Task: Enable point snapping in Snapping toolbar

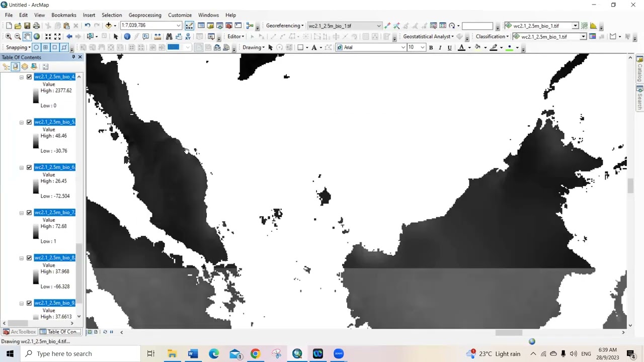Action: click(36, 48)
